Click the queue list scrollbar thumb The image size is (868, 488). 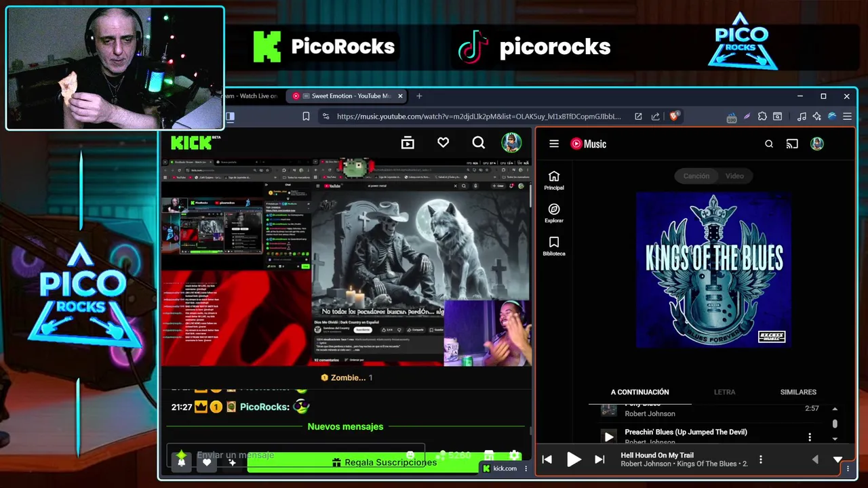point(835,424)
